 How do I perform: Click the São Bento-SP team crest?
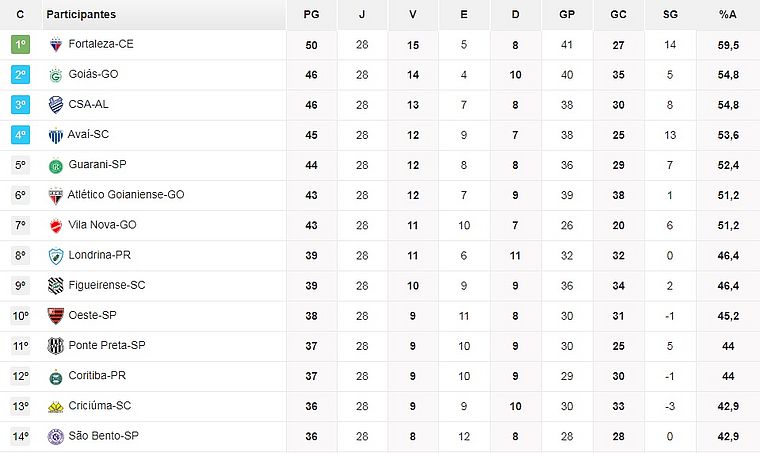pyautogui.click(x=56, y=436)
